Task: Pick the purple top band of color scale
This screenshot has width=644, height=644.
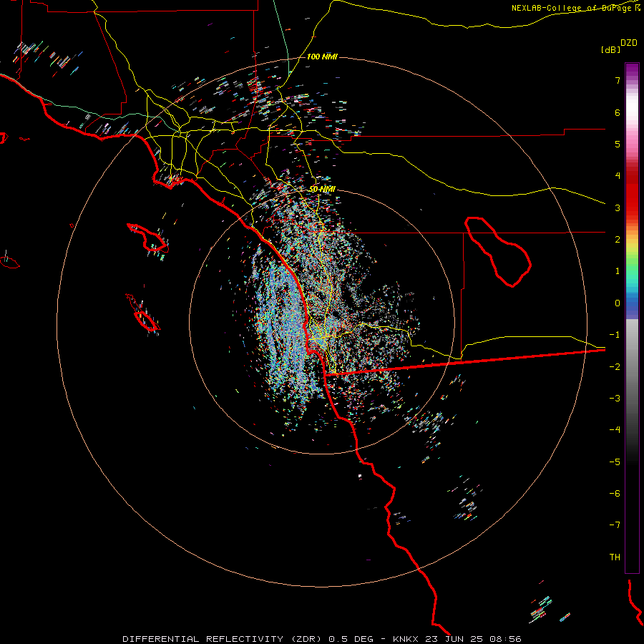Action: pos(632,70)
